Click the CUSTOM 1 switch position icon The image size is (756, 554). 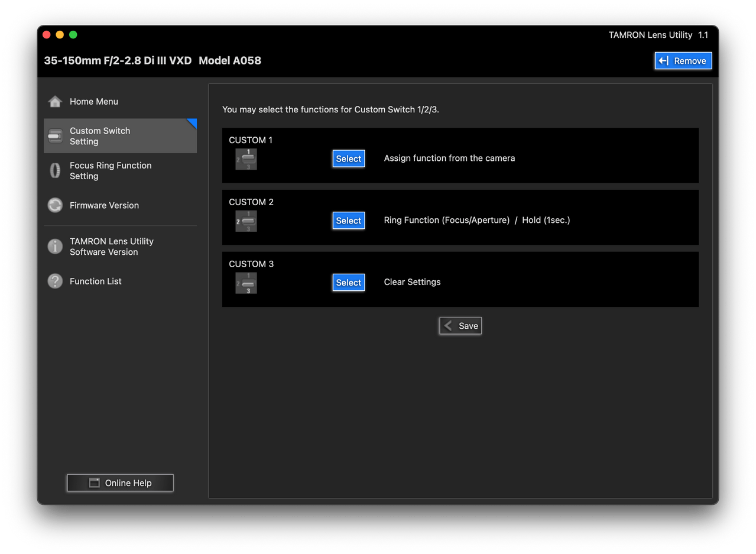[x=246, y=159]
